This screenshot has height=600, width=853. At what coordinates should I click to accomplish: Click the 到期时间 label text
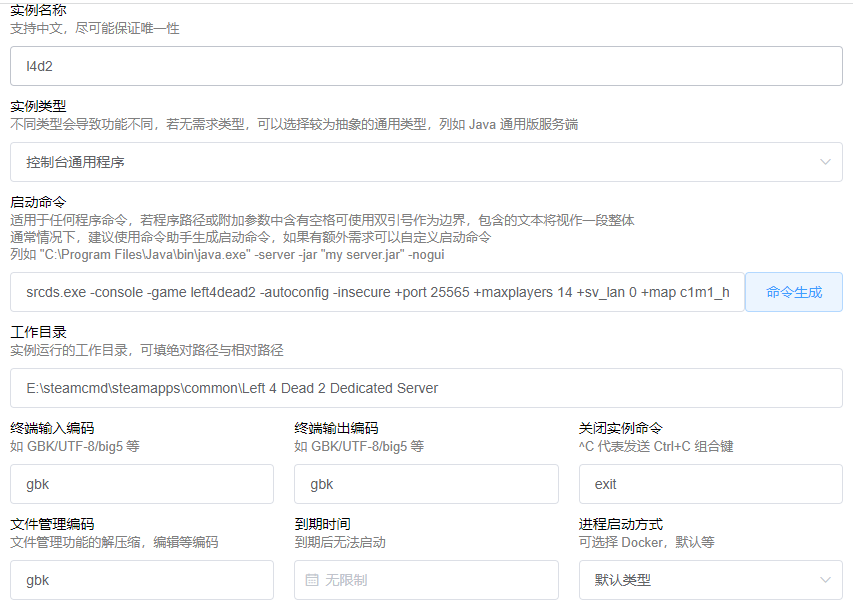tap(322, 524)
